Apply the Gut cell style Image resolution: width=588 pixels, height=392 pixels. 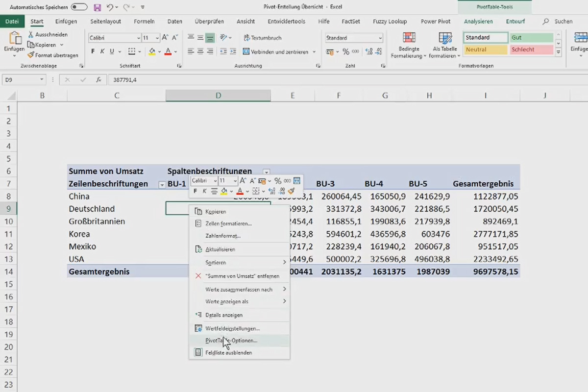[532, 38]
